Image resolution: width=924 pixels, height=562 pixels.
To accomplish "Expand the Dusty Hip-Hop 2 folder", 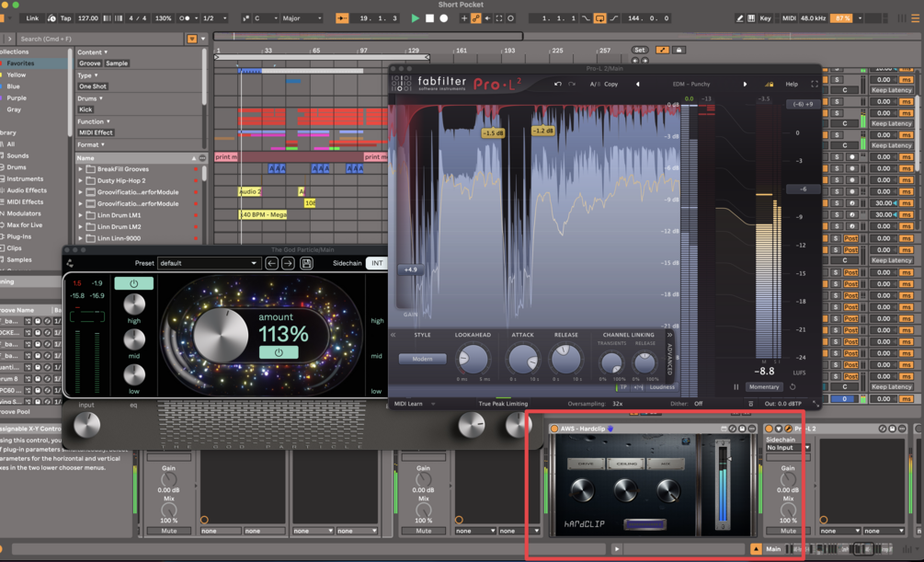I will (x=81, y=180).
